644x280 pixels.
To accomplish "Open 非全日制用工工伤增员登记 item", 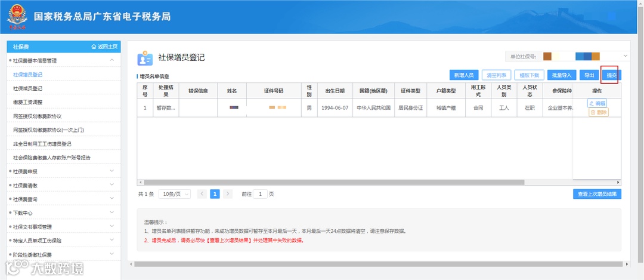I will point(42,144).
